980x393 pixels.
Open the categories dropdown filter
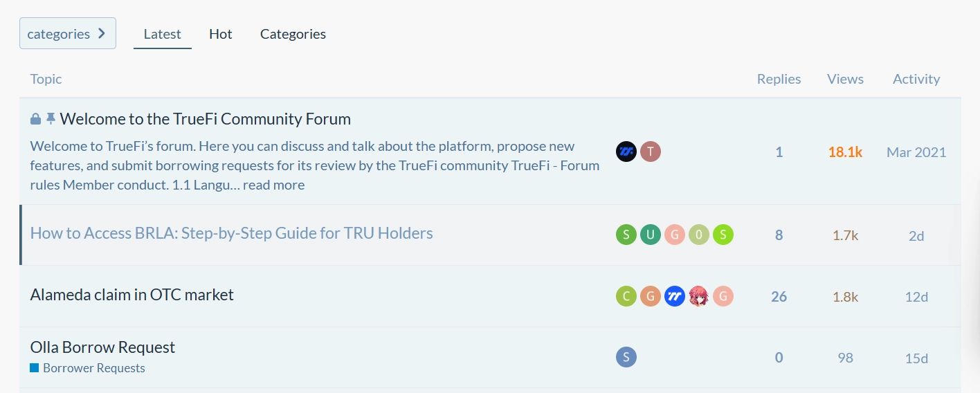(x=67, y=33)
